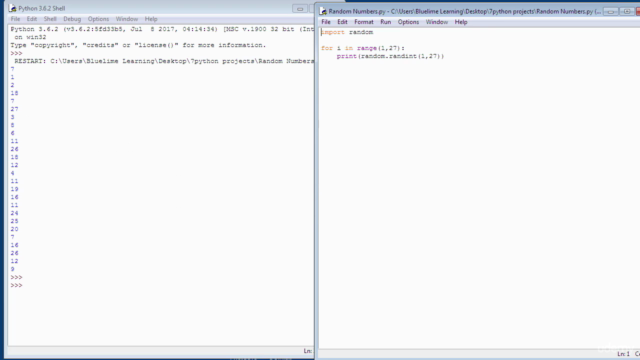
Task: Click the RESTART line in the Shell
Action: pos(164,61)
